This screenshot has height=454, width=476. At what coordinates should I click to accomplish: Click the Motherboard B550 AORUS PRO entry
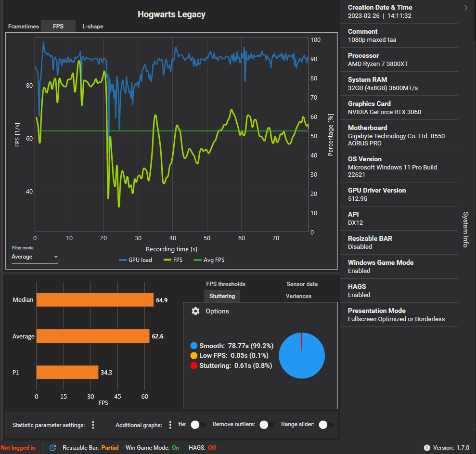point(396,140)
